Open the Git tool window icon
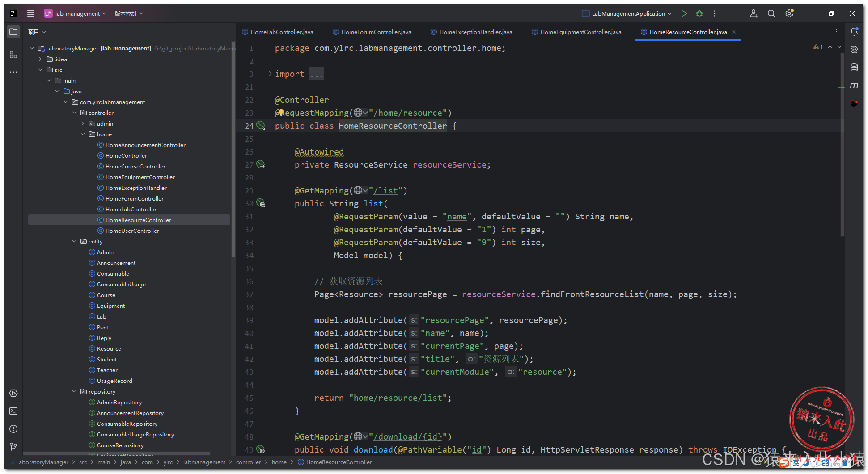Screen dimensions: 868x474 point(13,446)
